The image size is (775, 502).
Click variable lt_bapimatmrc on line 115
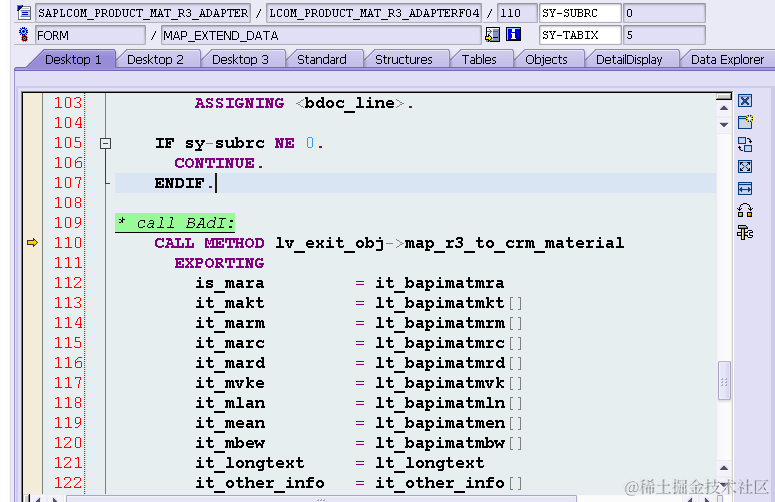click(x=439, y=343)
